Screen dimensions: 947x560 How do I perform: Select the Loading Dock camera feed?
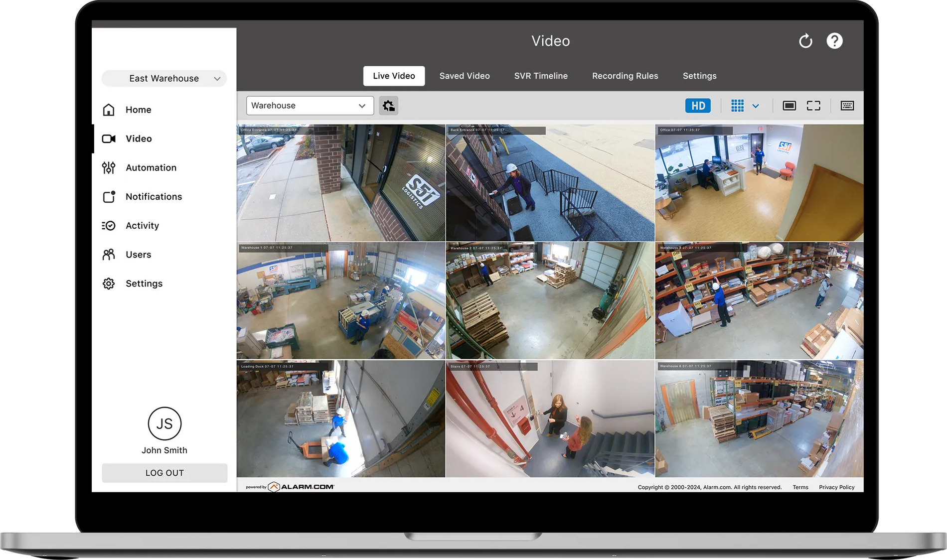341,419
